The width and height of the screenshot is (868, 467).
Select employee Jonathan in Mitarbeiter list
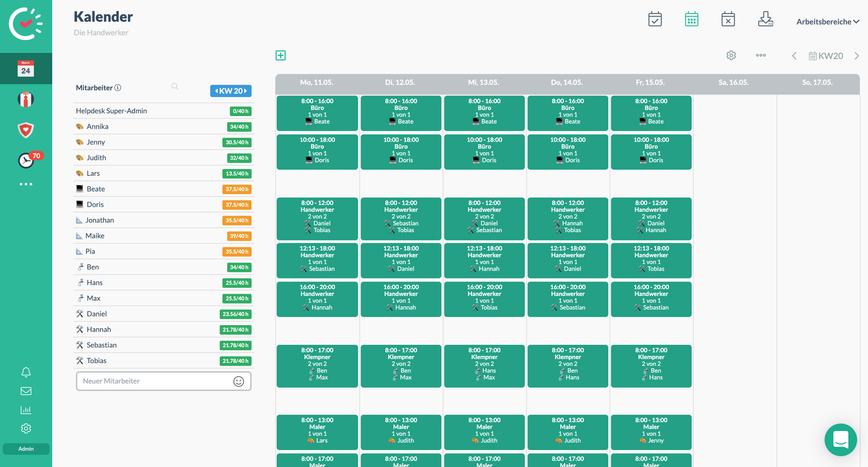(x=100, y=220)
